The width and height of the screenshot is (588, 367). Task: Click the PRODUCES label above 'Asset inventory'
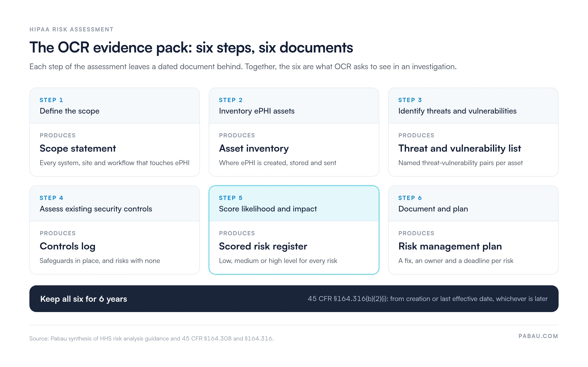(x=237, y=135)
